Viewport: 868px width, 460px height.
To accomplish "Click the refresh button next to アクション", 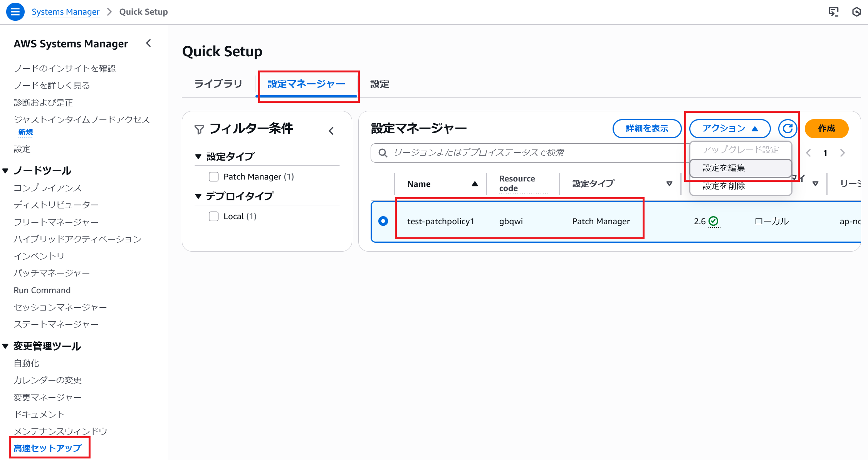I will pos(787,129).
